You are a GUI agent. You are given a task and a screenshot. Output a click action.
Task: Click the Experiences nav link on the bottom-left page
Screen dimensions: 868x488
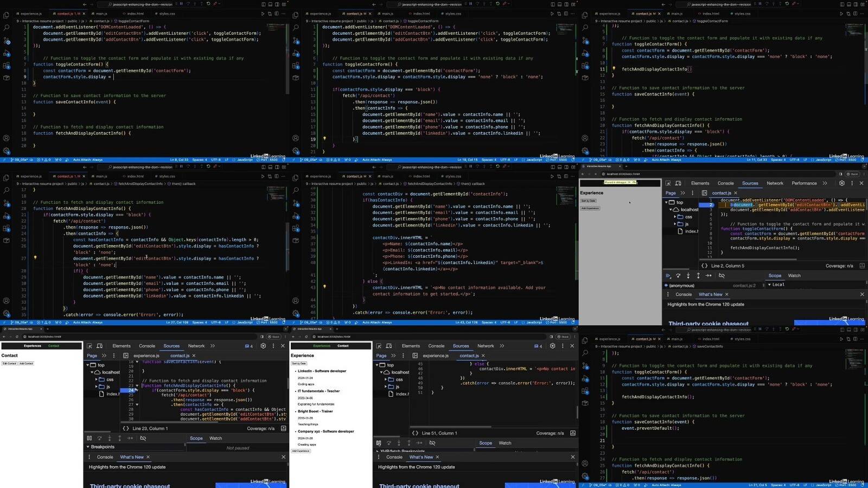pyautogui.click(x=33, y=346)
